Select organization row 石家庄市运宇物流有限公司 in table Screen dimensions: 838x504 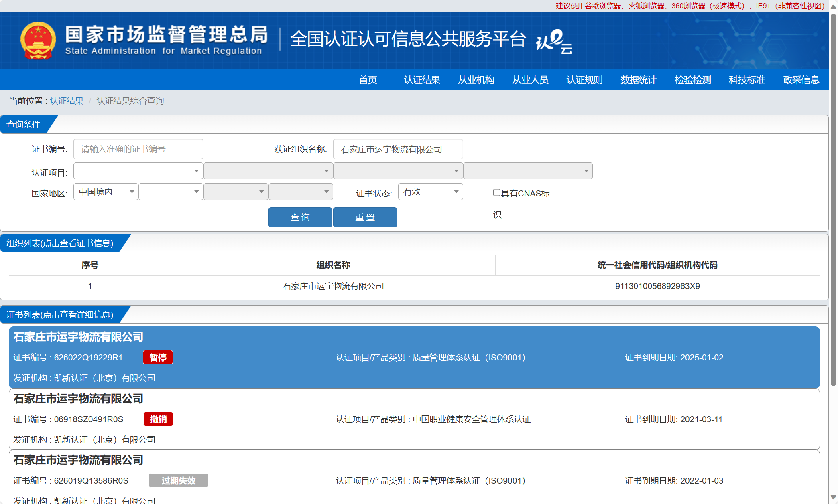click(x=333, y=286)
